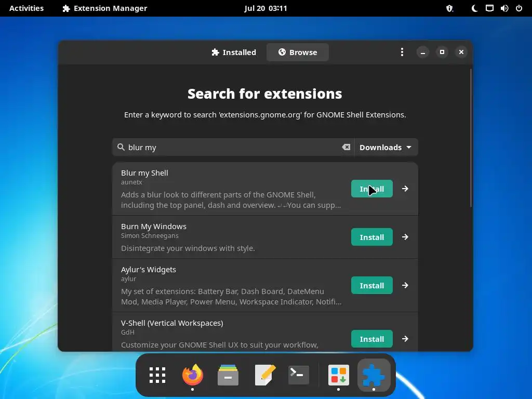Open the volume control in top bar

point(504,8)
